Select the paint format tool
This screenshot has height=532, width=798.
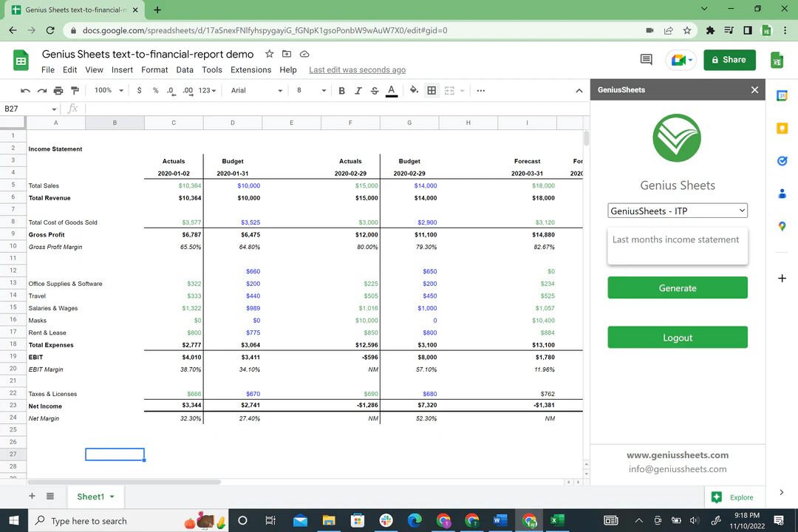pos(74,90)
